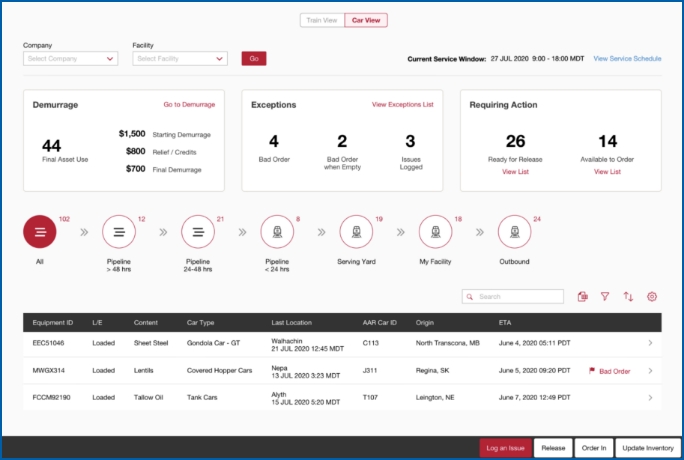Sort by Content column header
The image size is (684, 460).
tap(146, 323)
